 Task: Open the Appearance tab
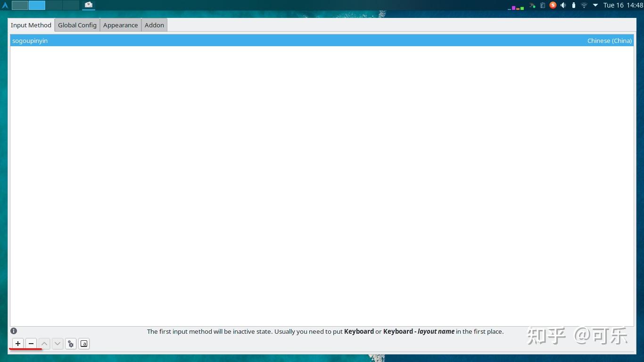(120, 25)
